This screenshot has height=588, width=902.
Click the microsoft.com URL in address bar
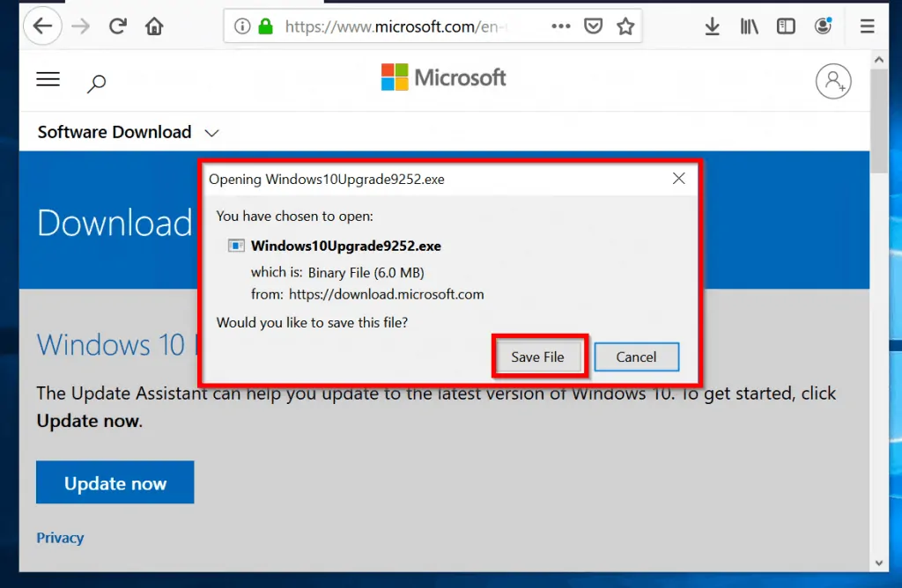point(396,26)
